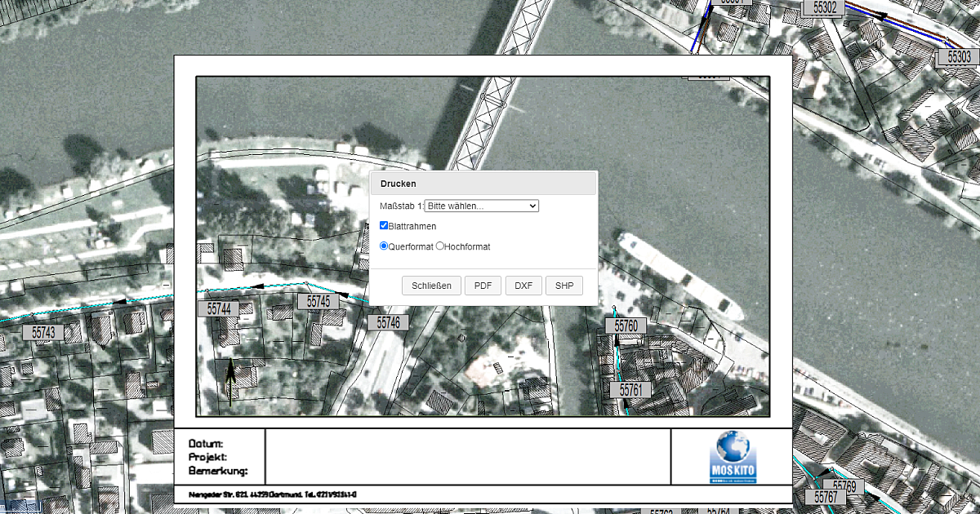Select map node label 55760
980x514 pixels.
626,326
